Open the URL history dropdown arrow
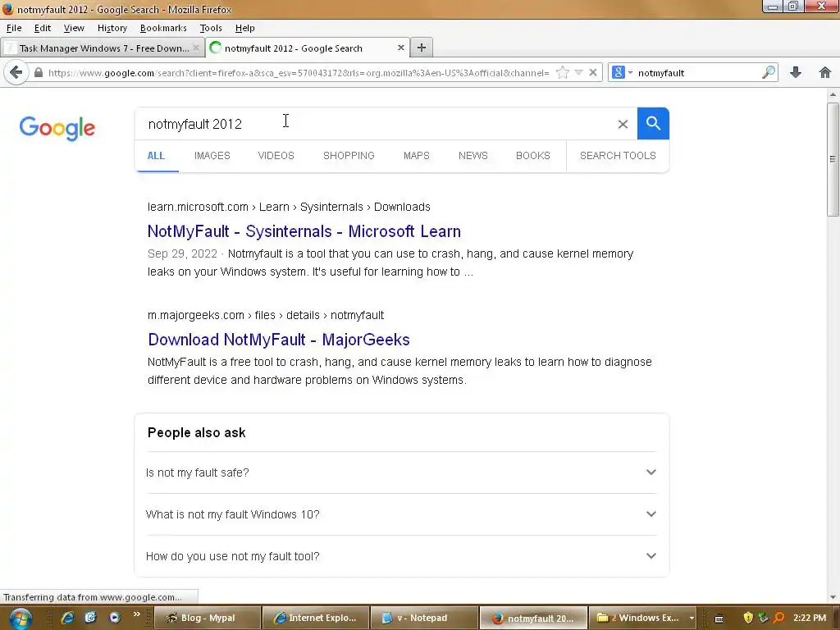 (578, 72)
